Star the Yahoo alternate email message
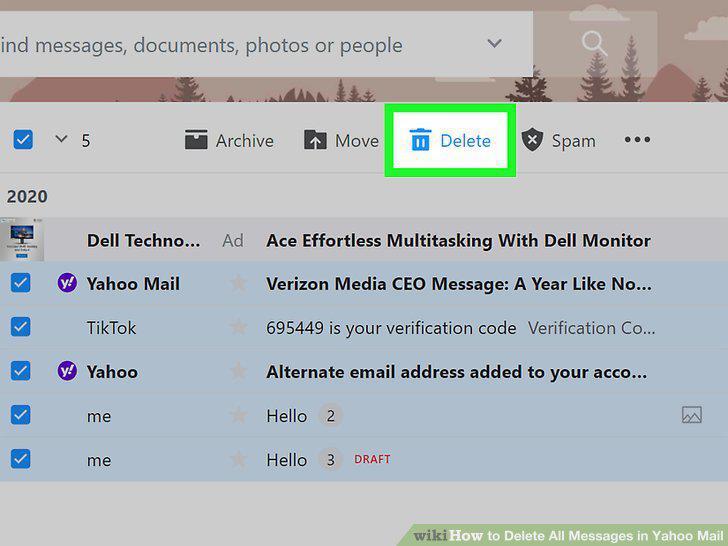This screenshot has height=546, width=728. click(239, 371)
